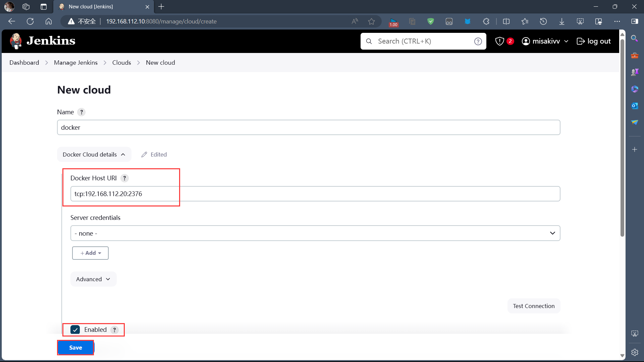Open misakivv user menu

[x=545, y=41]
